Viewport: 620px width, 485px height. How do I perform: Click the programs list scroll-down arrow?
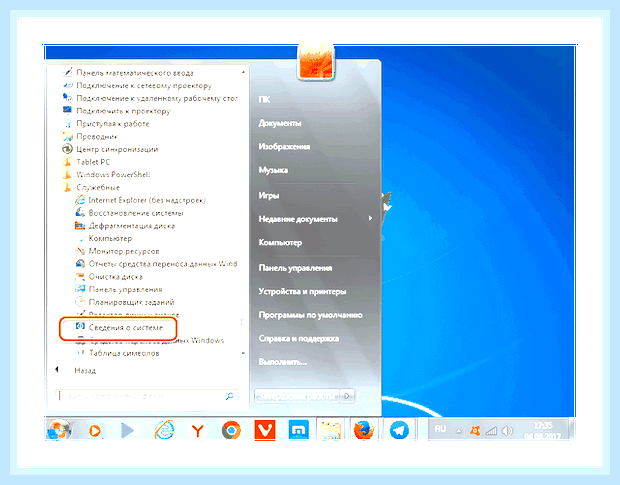pos(243,353)
